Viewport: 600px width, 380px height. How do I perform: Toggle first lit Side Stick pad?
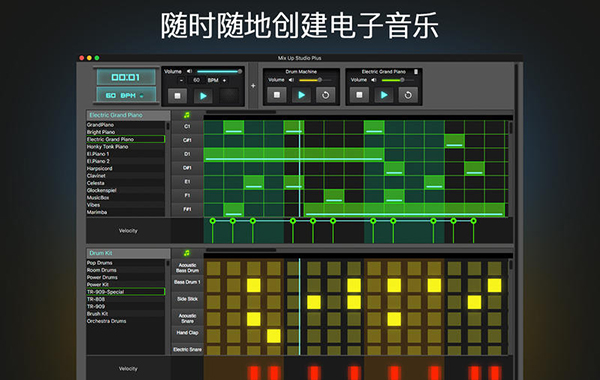click(314, 302)
